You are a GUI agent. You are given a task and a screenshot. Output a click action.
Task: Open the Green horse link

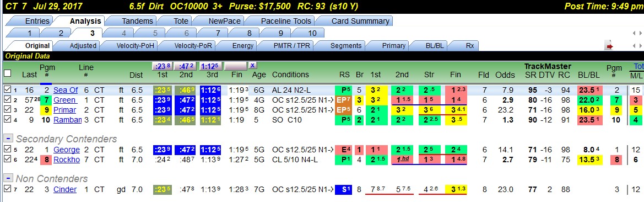pos(64,100)
